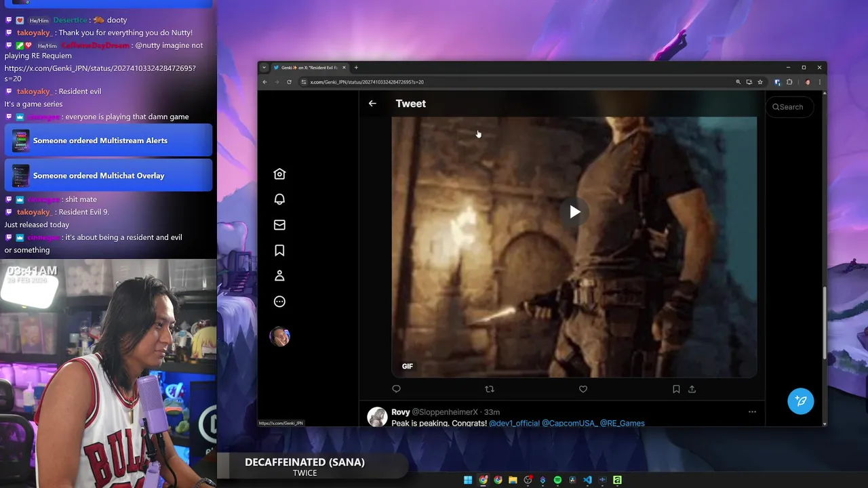Open the zoom magnifier in address bar
868x488 pixels.
point(738,82)
